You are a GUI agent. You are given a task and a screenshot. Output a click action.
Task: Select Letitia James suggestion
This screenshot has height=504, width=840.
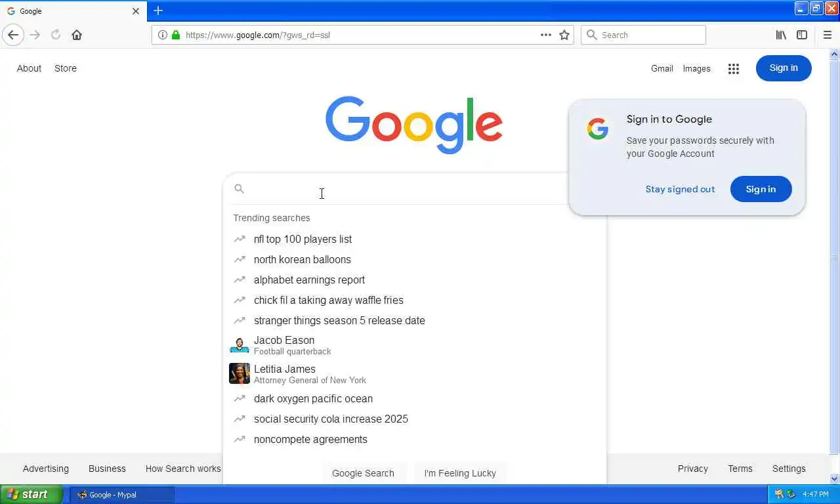415,374
